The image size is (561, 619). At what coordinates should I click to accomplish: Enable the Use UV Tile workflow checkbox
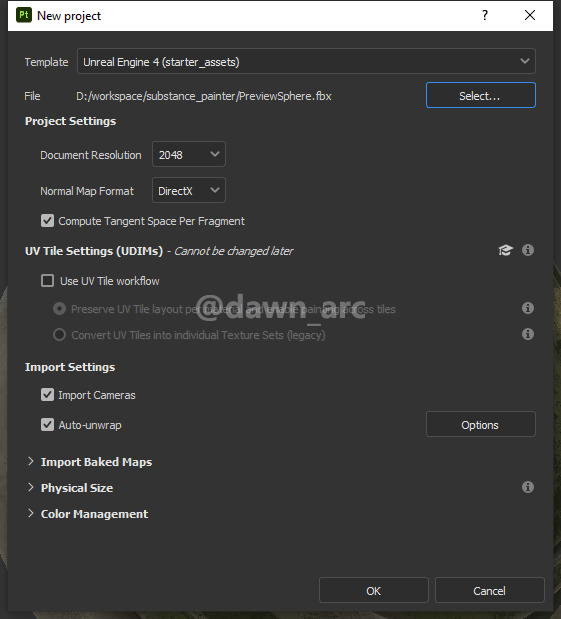47,281
